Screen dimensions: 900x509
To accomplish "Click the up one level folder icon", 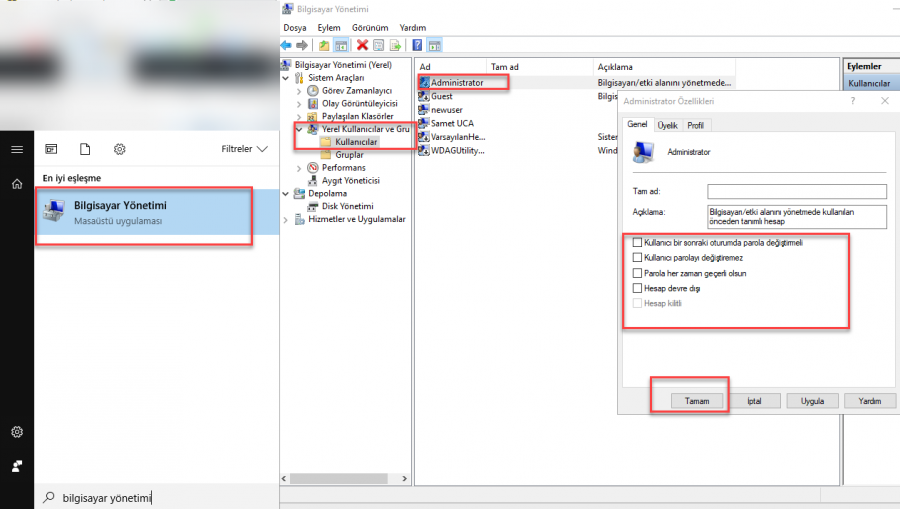I will [324, 45].
